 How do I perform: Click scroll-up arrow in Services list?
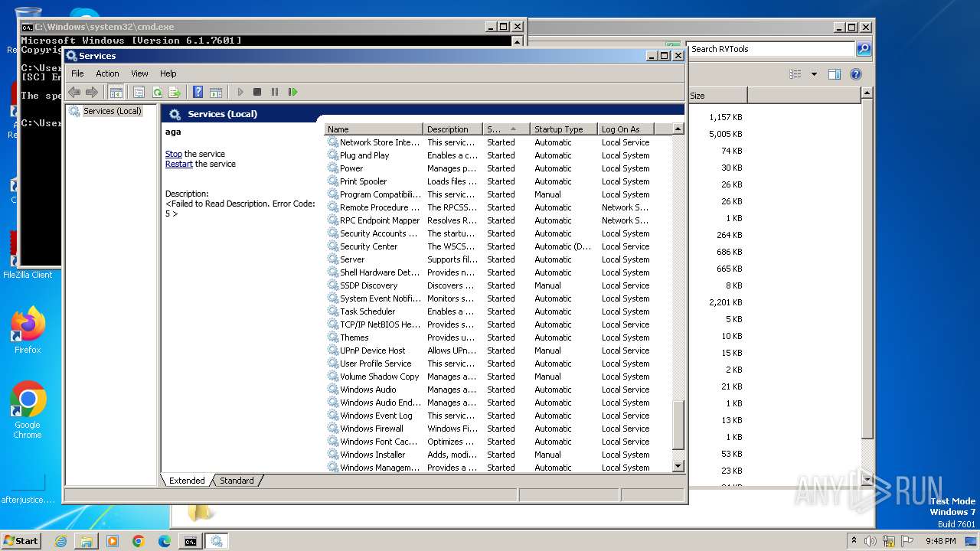pos(678,129)
